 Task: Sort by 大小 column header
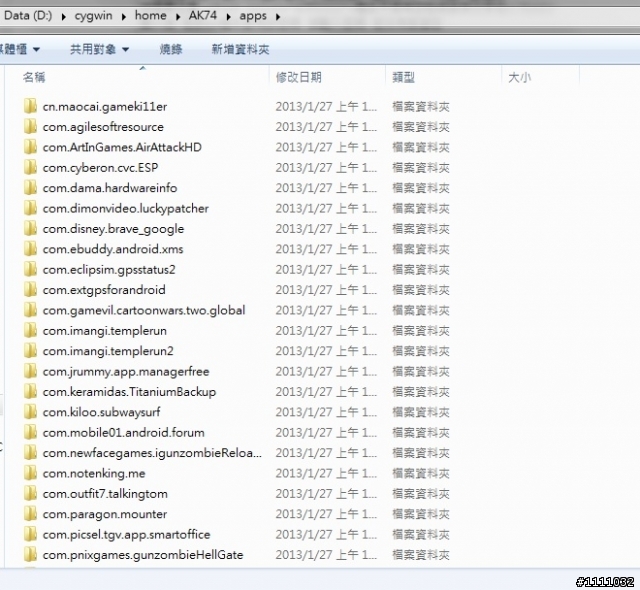pyautogui.click(x=520, y=77)
